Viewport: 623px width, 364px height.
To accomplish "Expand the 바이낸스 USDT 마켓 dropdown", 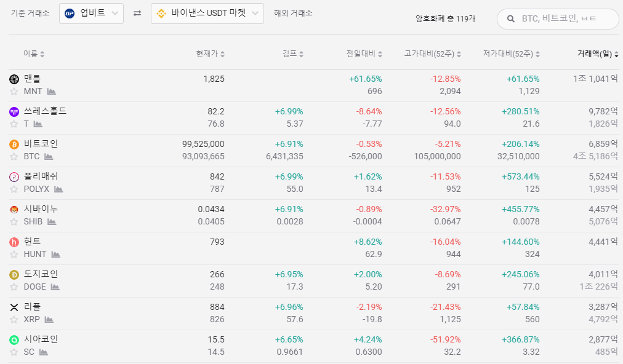I will (x=207, y=14).
